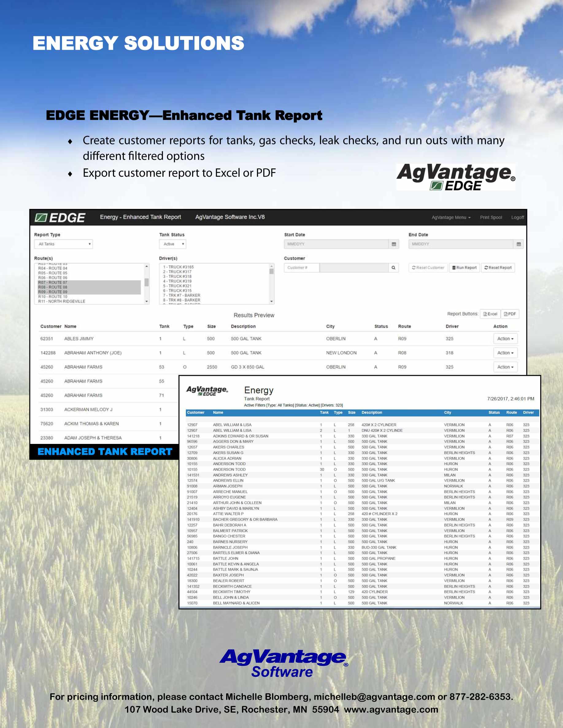563x728 pixels.
Task: Select R06 - ROUTE 06 in the routes list
Action: (89, 278)
